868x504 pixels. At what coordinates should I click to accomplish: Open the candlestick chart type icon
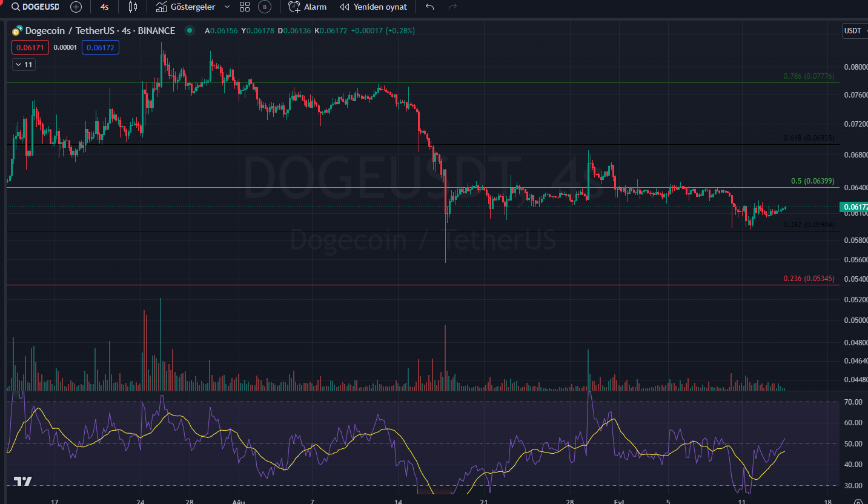point(133,7)
